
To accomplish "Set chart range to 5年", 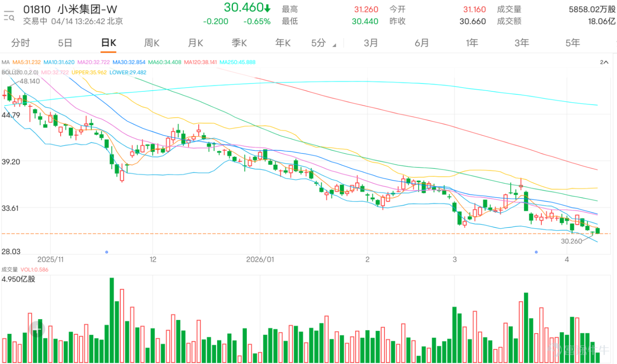I will click(x=573, y=43).
